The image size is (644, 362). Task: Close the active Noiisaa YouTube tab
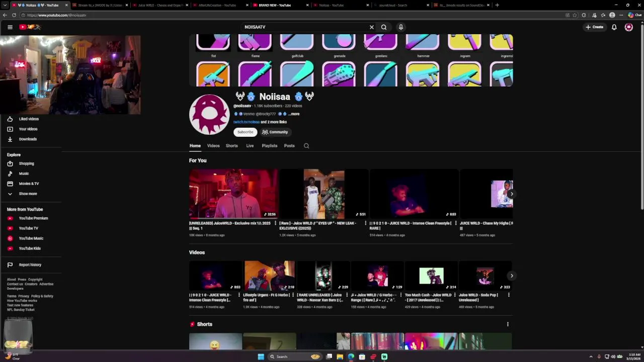click(66, 5)
